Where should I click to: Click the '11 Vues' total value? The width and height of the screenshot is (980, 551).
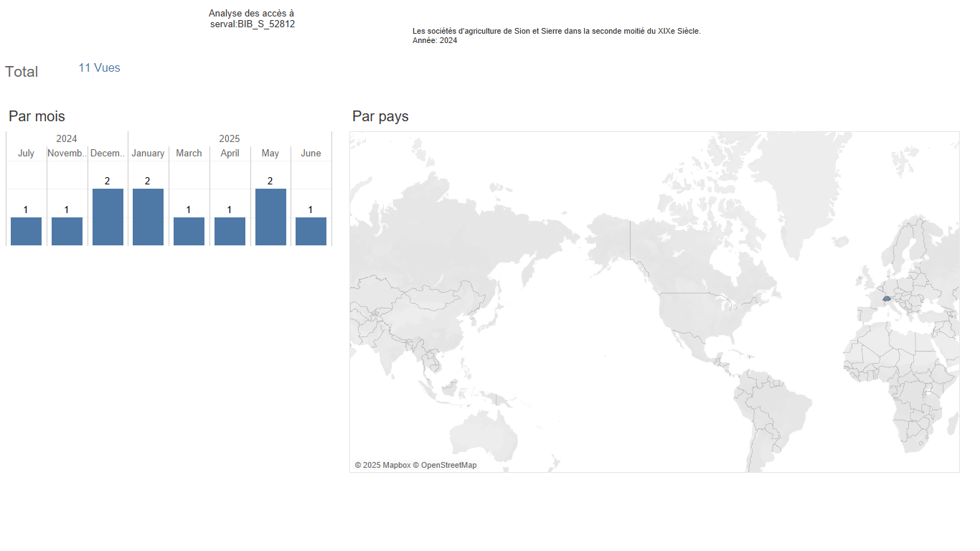pyautogui.click(x=99, y=68)
